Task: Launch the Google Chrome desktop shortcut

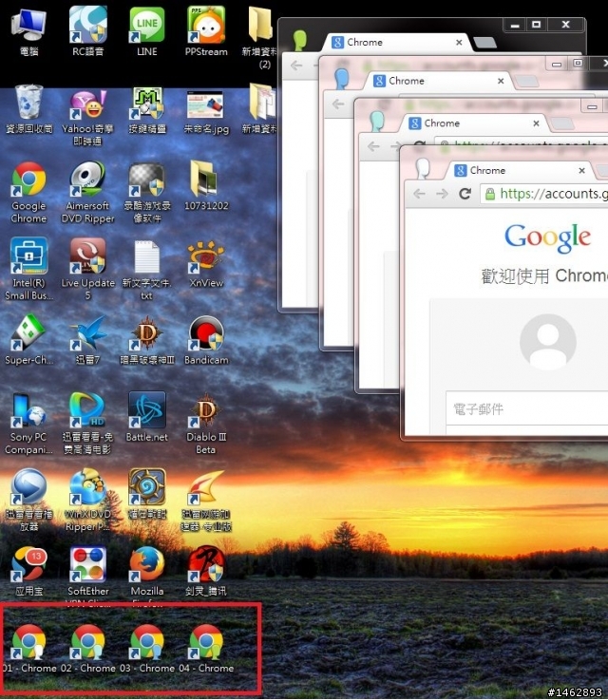Action: click(28, 192)
